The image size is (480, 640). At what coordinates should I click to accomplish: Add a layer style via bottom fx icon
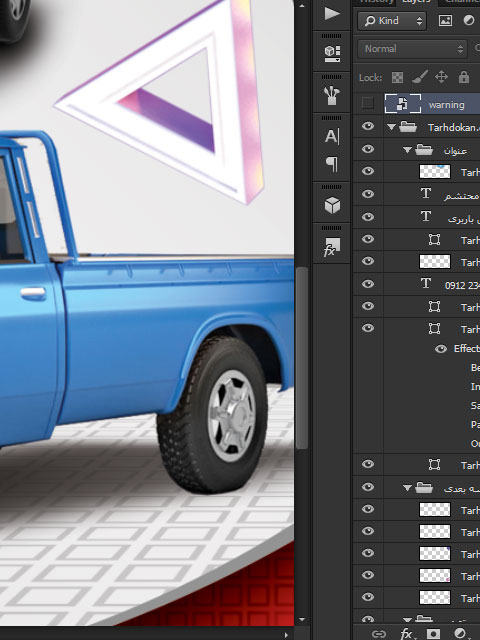click(406, 633)
